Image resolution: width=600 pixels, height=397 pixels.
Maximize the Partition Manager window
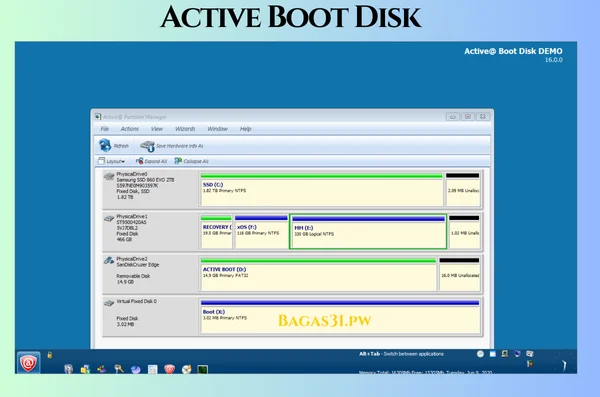point(468,116)
